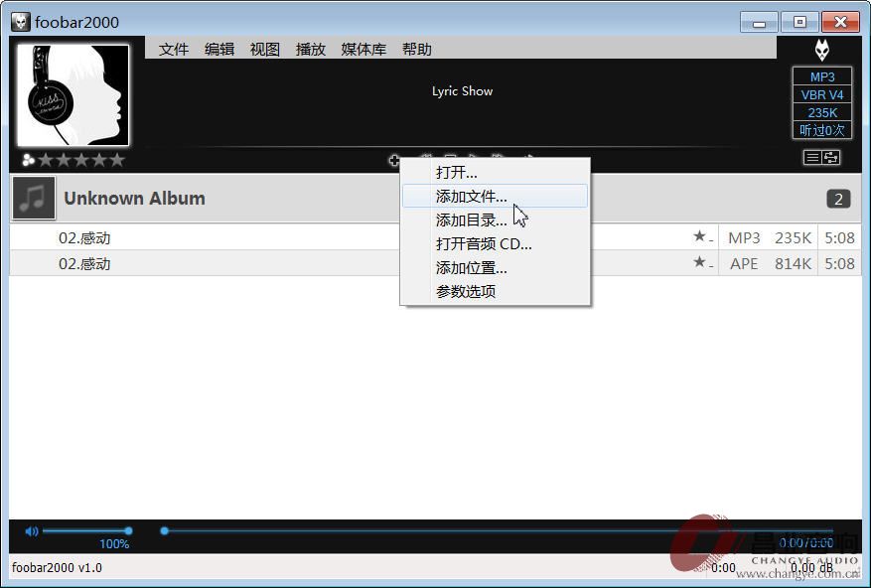Open the 帮助 menu
Viewport: 871px width, 588px height.
pyautogui.click(x=417, y=50)
